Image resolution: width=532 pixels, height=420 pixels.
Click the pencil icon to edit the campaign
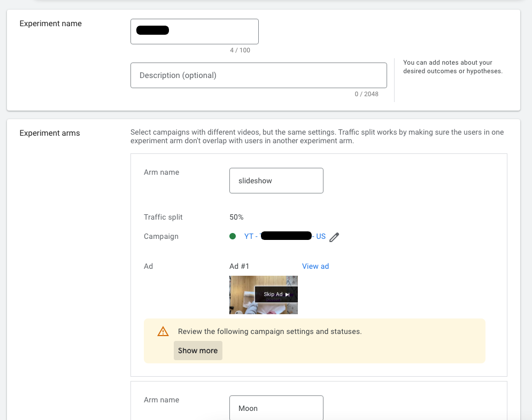click(334, 236)
